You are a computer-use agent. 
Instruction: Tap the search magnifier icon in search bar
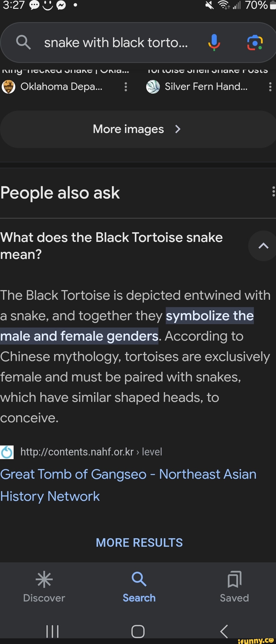(23, 43)
